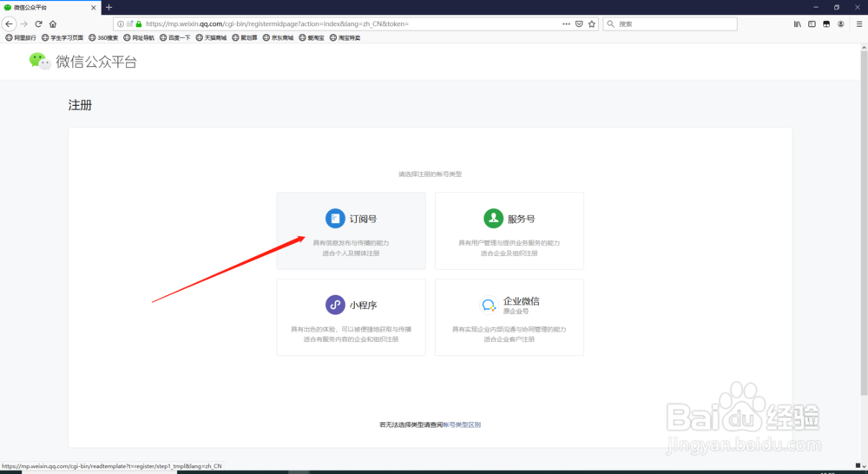The image size is (868, 474).
Task: Open the Firefox account icon
Action: pos(841,23)
